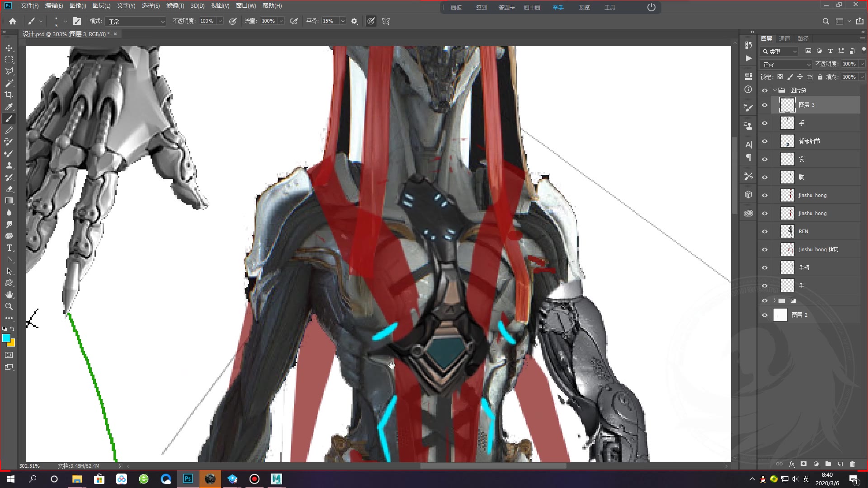868x488 pixels.
Task: Open Photoshop from the Windows taskbar
Action: pos(188,479)
